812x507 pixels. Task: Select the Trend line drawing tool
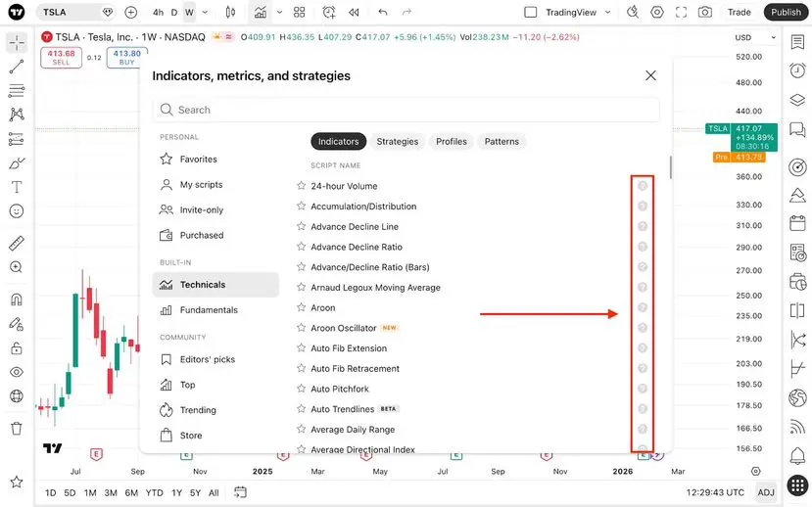[x=17, y=67]
